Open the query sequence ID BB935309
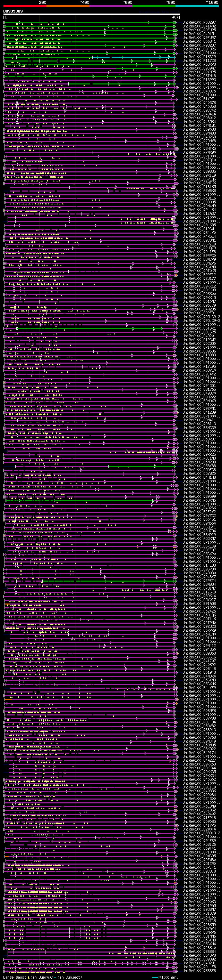The height and width of the screenshot is (980, 222). click(13, 11)
